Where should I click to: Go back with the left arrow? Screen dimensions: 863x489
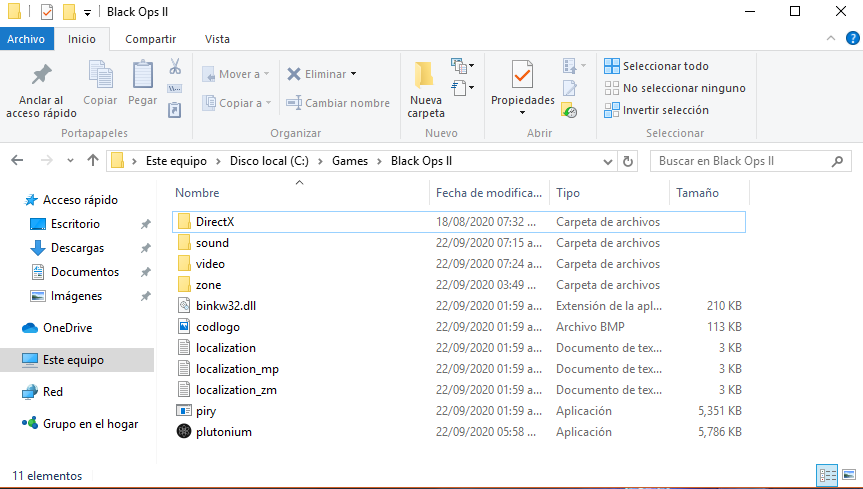tap(17, 161)
